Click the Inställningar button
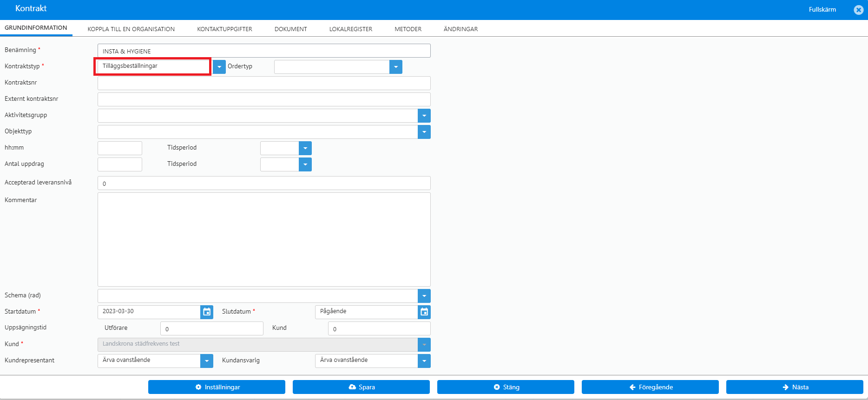 (217, 387)
